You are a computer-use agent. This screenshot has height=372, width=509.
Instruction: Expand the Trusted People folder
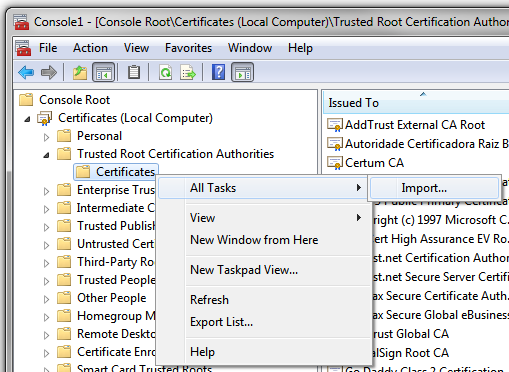(x=47, y=281)
